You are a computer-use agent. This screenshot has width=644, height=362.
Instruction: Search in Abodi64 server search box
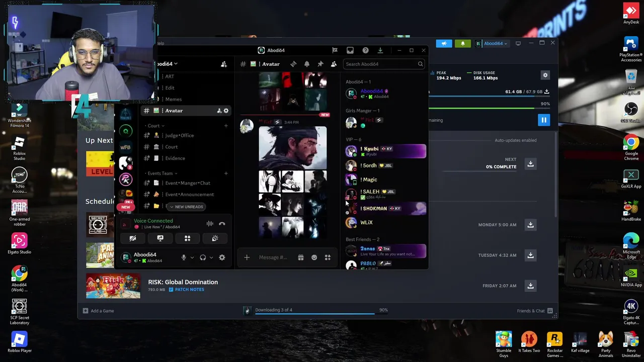coord(384,64)
